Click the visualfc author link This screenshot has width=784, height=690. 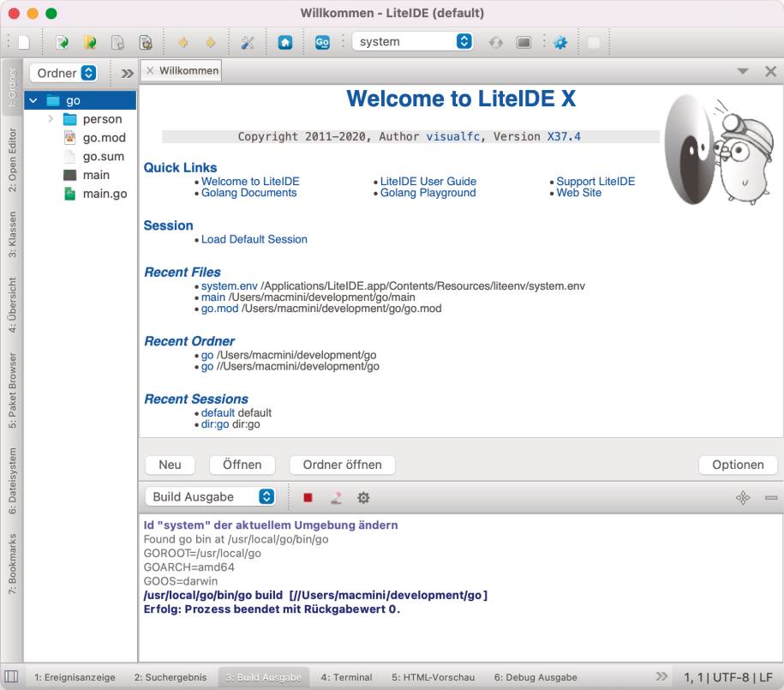pyautogui.click(x=452, y=136)
